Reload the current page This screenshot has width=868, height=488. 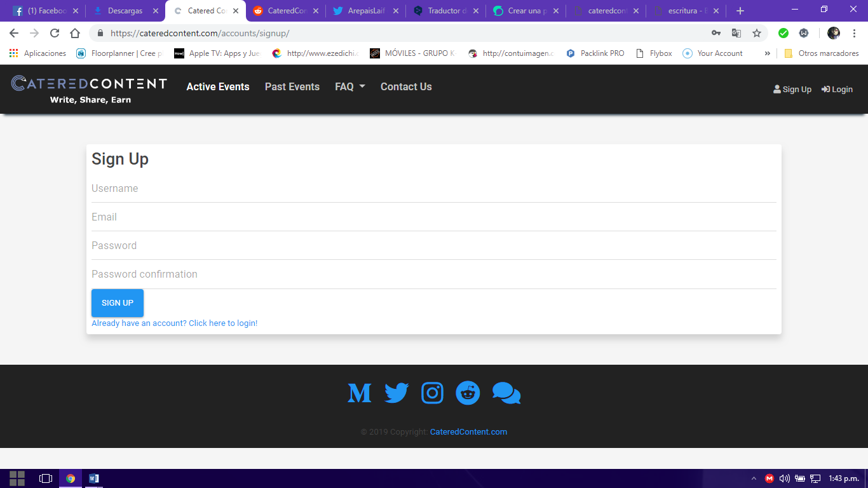pos(55,33)
